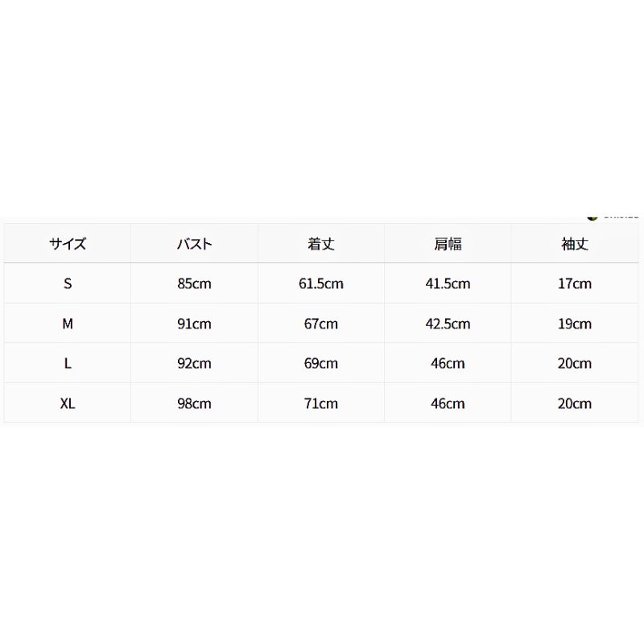Click the 肩幅 column header
The image size is (644, 644).
(448, 244)
